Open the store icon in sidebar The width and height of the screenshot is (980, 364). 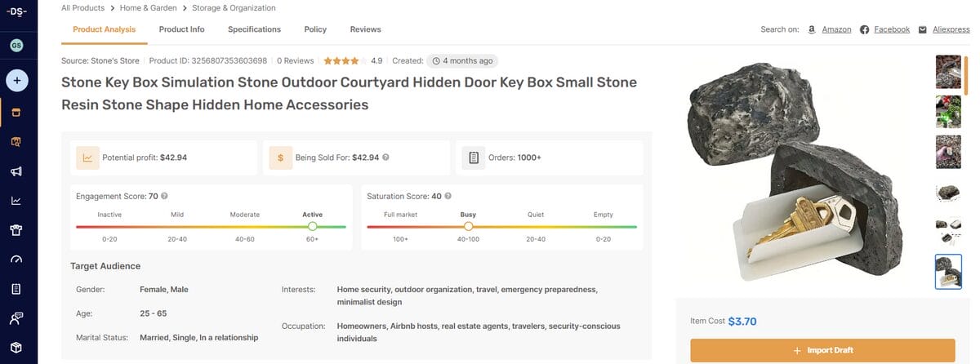pos(16,112)
